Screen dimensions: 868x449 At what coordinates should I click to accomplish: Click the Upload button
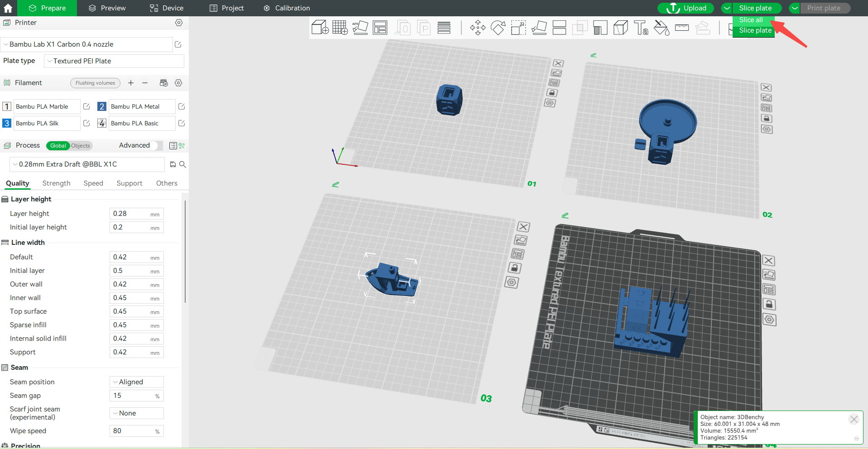tap(686, 8)
